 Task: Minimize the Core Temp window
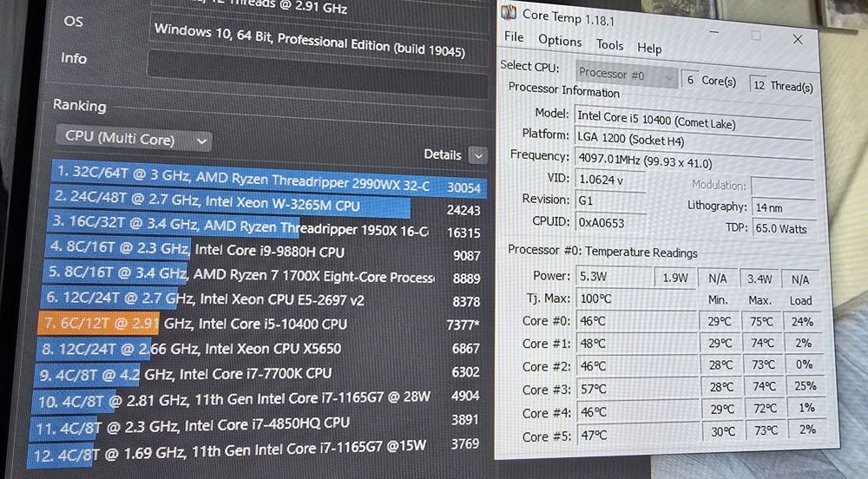click(714, 32)
